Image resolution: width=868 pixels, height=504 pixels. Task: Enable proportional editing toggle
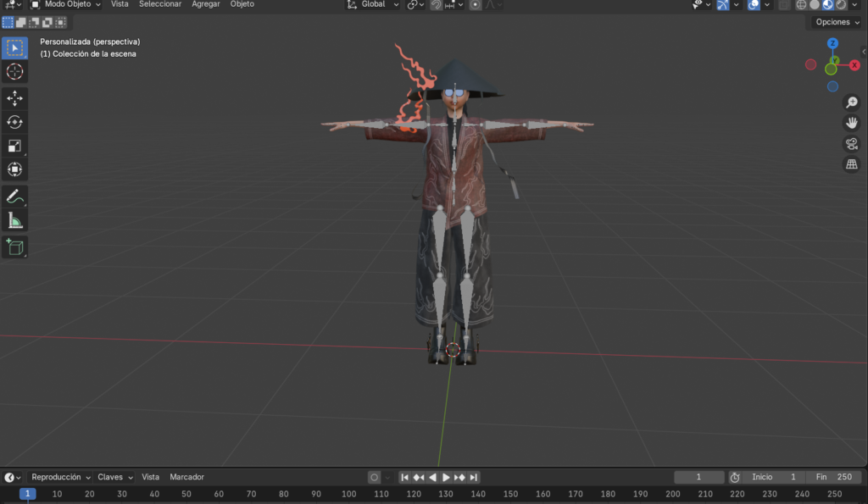[476, 5]
